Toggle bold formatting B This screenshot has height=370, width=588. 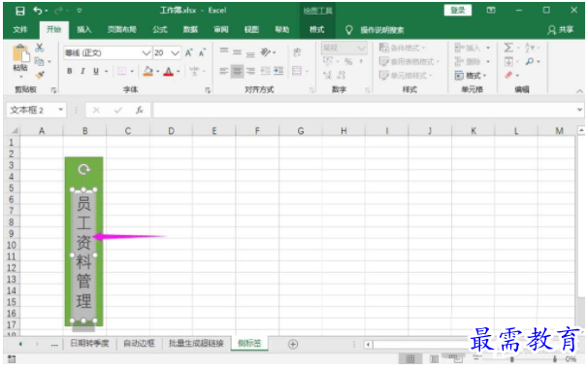pyautogui.click(x=69, y=71)
